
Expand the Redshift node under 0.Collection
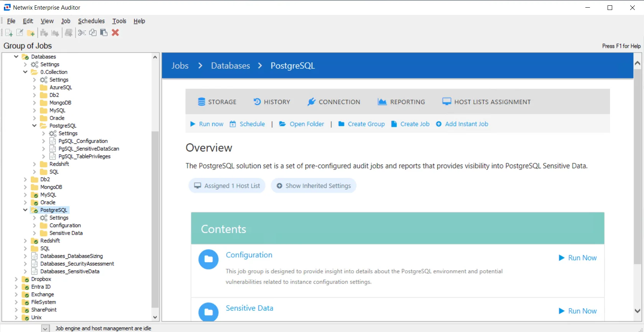(x=34, y=164)
